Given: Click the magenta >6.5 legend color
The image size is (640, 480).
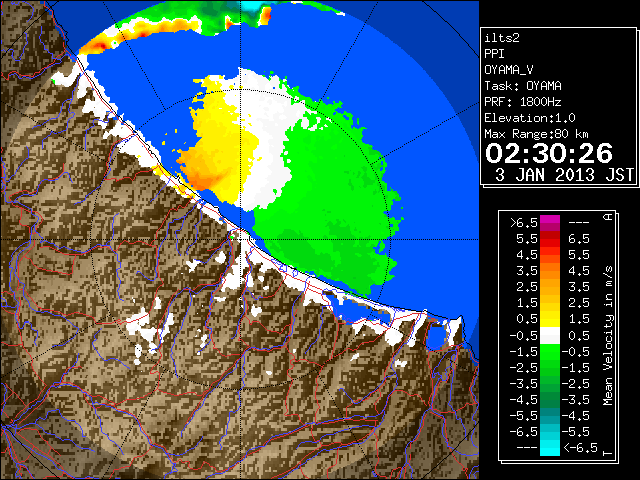Looking at the screenshot, I should (x=550, y=223).
